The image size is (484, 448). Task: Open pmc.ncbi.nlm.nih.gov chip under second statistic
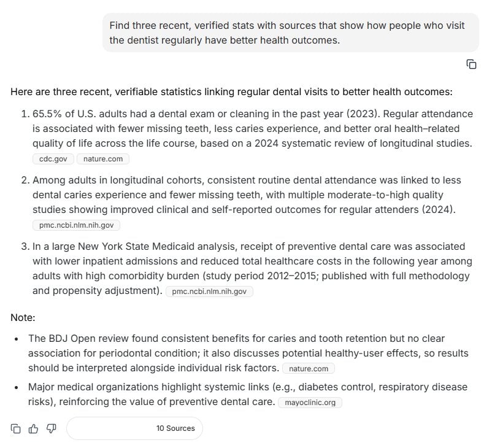coord(76,225)
